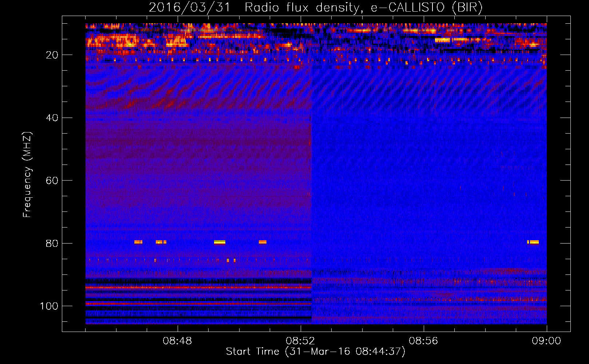589x364 pixels.
Task: Click the yellow-green 80 MHz burst near 08:49
Action: click(x=220, y=242)
